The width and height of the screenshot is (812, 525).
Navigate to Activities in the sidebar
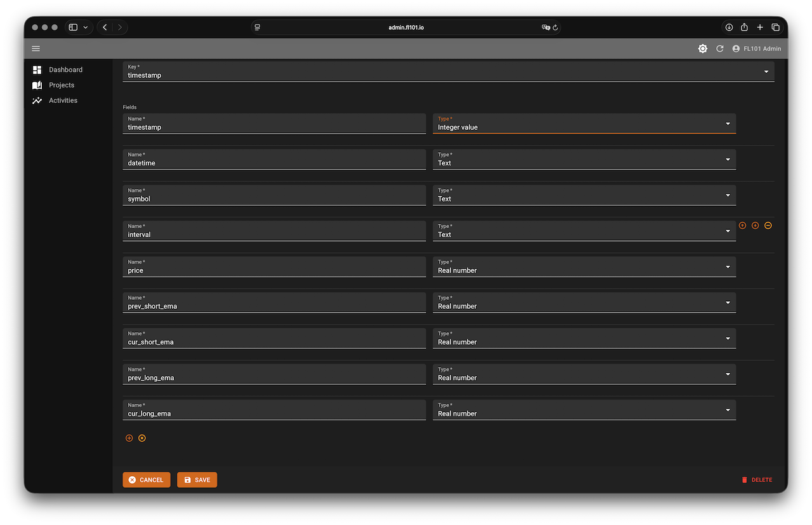63,100
